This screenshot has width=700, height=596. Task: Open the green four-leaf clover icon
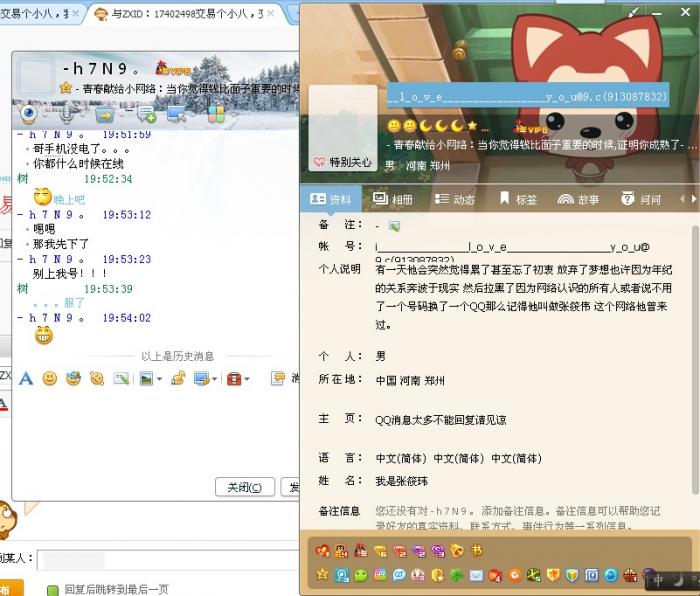(457, 575)
